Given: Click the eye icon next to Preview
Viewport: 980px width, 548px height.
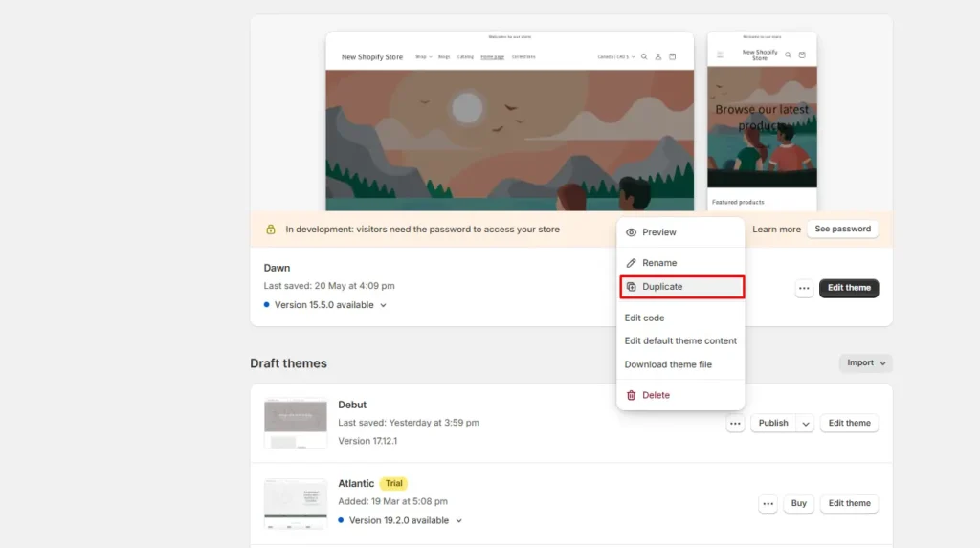Looking at the screenshot, I should (632, 232).
